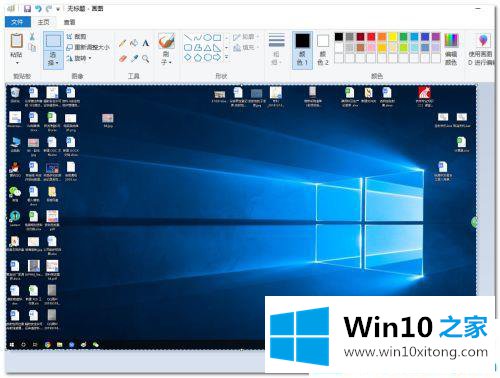Pick the brown color swatch
This screenshot has height=378, width=500.
pyautogui.click(x=361, y=48)
